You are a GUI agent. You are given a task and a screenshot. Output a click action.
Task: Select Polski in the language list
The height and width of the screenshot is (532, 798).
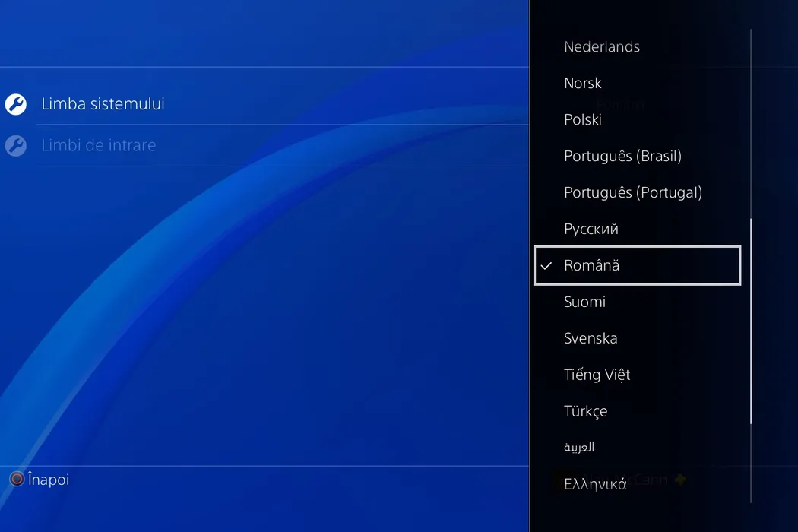point(582,120)
